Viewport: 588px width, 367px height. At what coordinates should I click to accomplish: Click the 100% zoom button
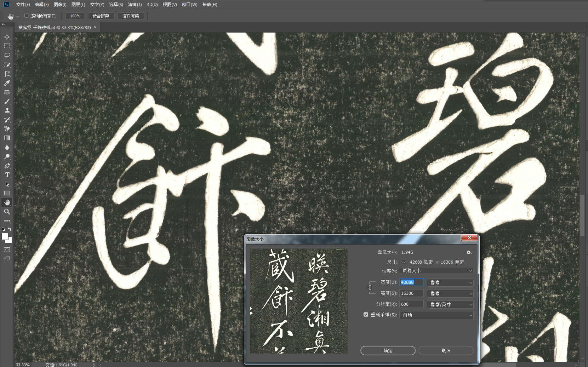tap(75, 16)
